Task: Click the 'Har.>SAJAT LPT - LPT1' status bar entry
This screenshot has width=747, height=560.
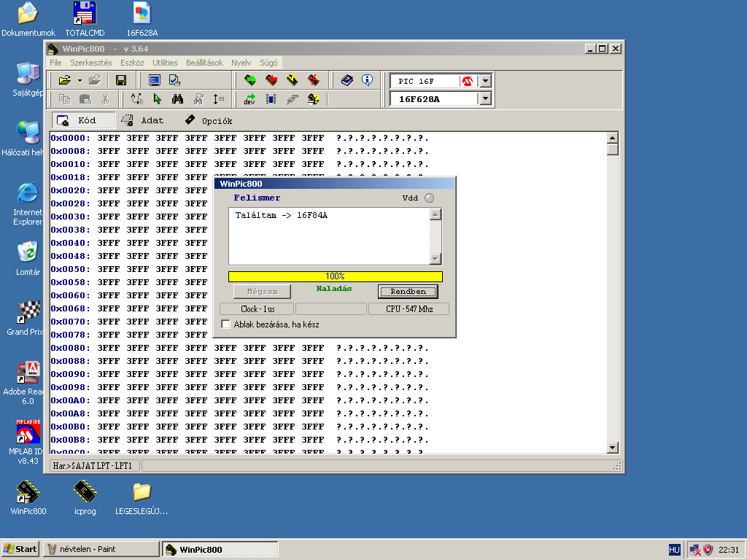Action: click(94, 466)
